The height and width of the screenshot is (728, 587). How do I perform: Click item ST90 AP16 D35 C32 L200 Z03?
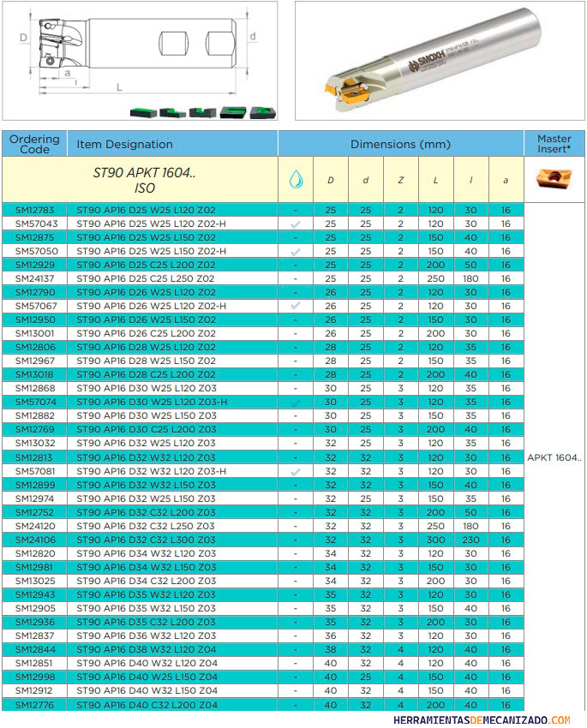(147, 622)
